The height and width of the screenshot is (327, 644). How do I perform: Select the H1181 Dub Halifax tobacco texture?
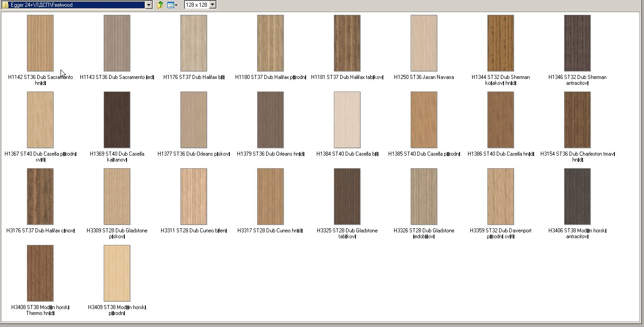coord(347,43)
